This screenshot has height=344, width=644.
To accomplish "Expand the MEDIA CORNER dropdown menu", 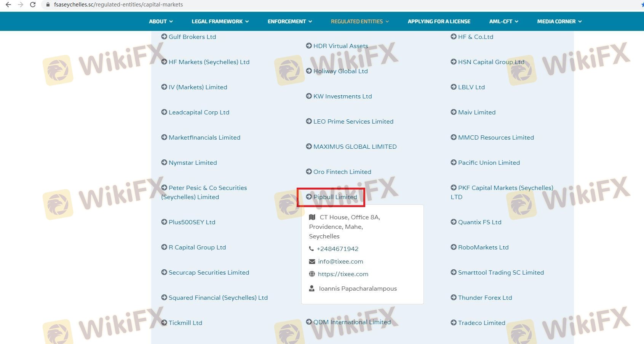I will (559, 21).
